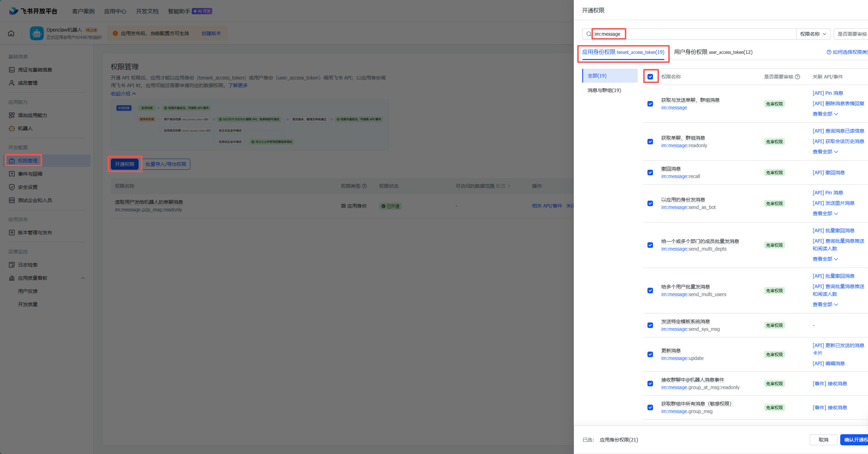Image resolution: width=868 pixels, height=454 pixels.
Task: Open 批量导入/导出权限 button
Action: (166, 164)
